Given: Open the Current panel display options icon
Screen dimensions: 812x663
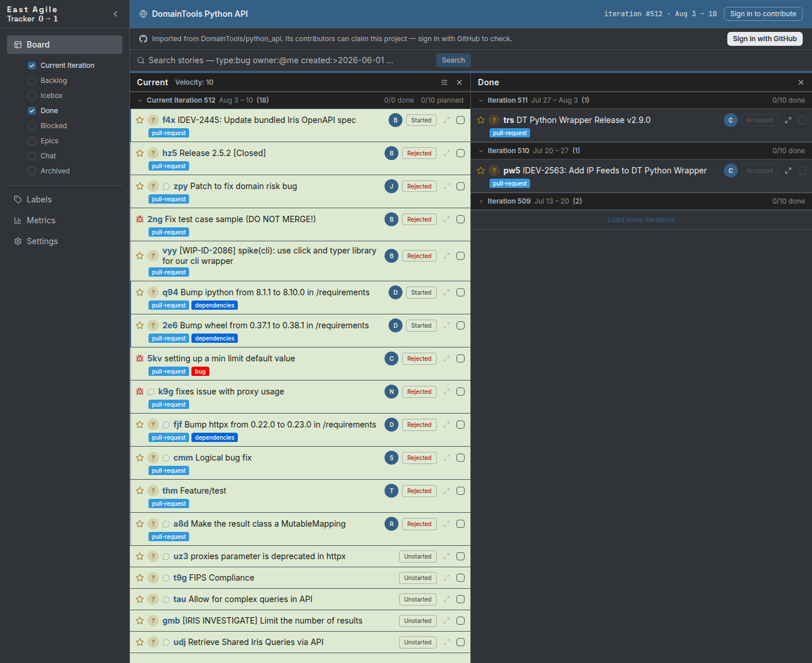Looking at the screenshot, I should coord(444,82).
